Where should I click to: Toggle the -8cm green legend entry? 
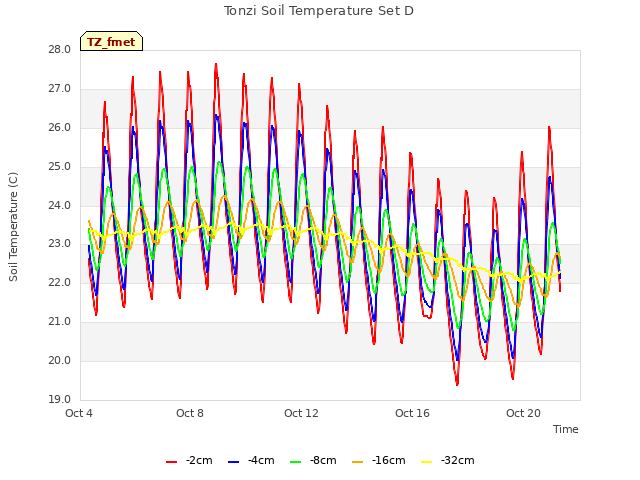[x=313, y=461]
